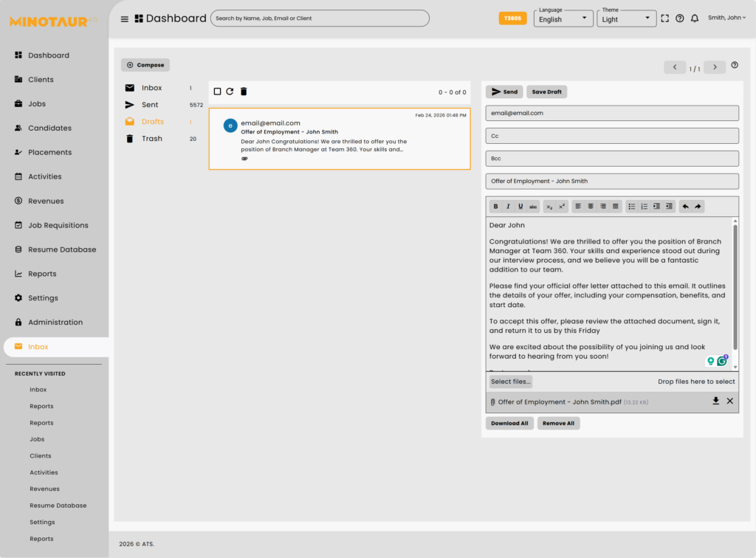Open the Grammarly widget in the email body
This screenshot has height=558, width=756.
(722, 361)
